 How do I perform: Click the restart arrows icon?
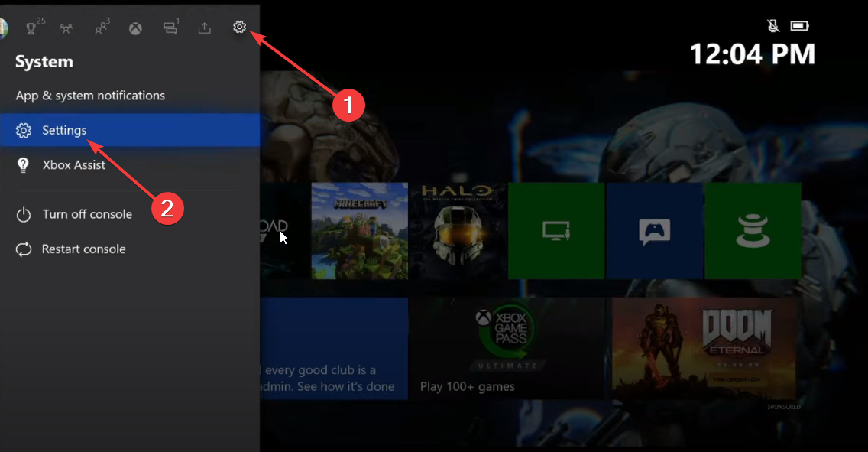point(23,249)
